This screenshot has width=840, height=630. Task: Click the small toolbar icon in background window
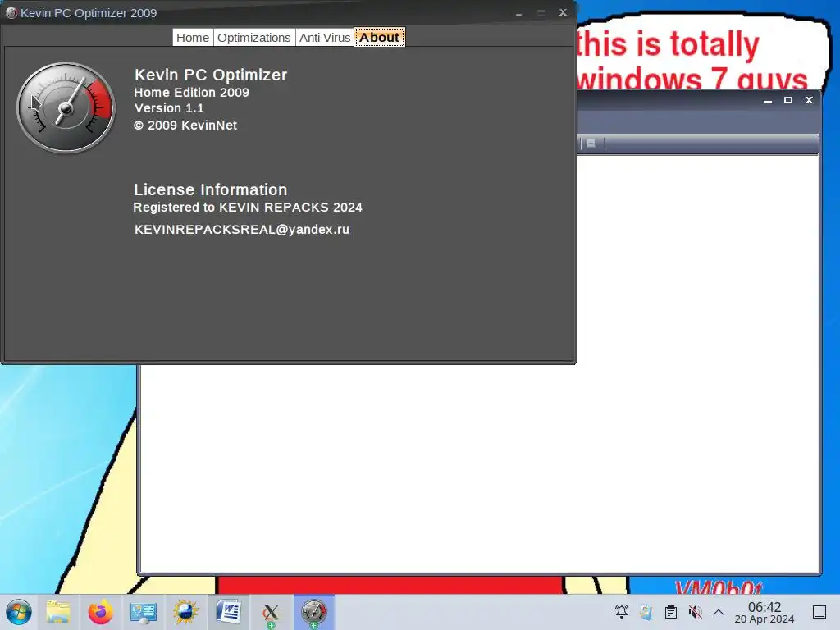591,143
